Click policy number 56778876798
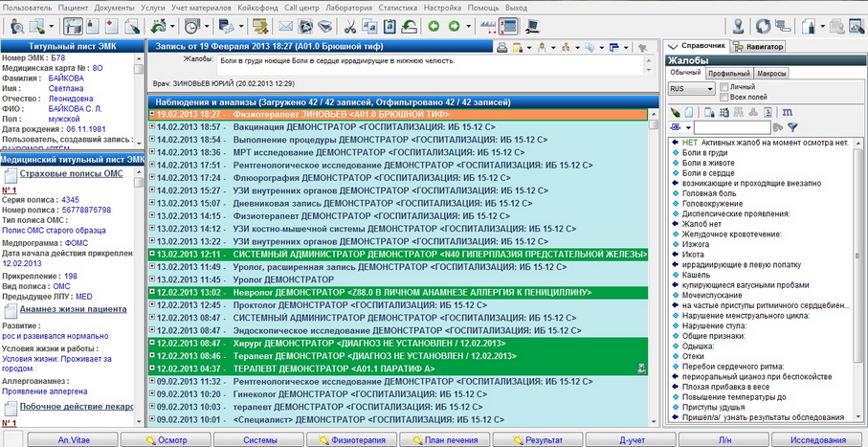This screenshot has height=447, width=868. tap(86, 210)
